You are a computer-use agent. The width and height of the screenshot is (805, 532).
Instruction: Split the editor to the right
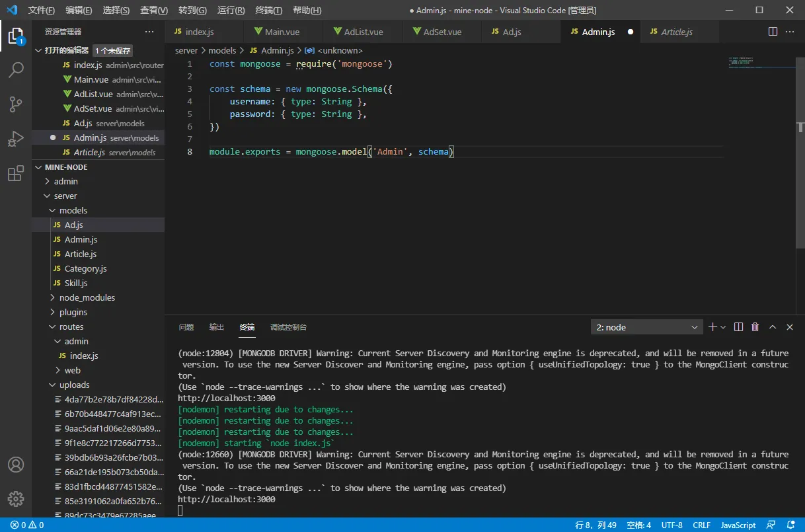point(773,32)
